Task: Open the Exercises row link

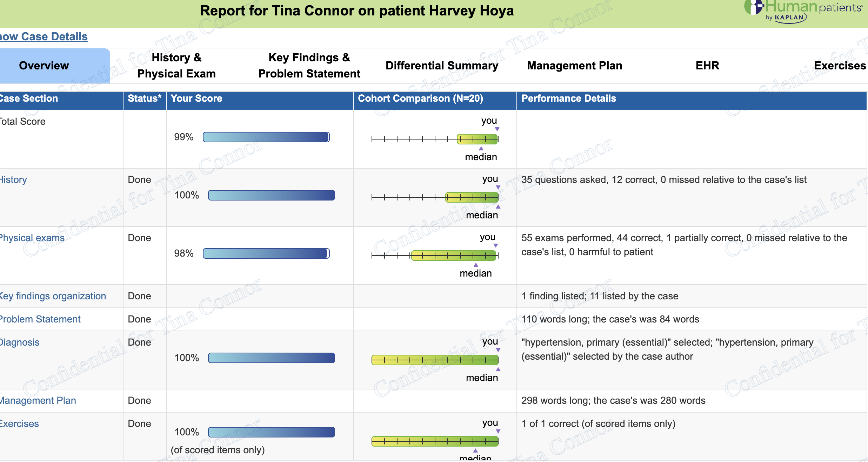Action: click(19, 423)
